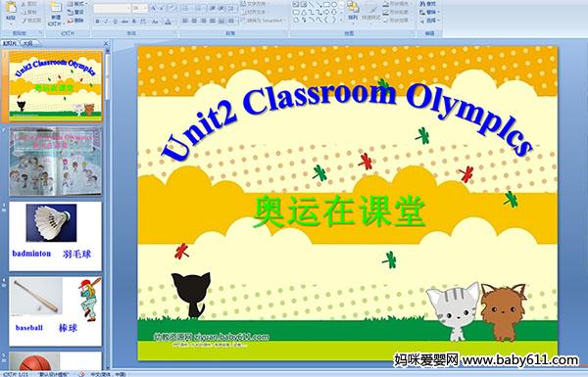Viewport: 588px width, 377px height.
Task: Select the text box shape in gallery
Action: point(296,4)
